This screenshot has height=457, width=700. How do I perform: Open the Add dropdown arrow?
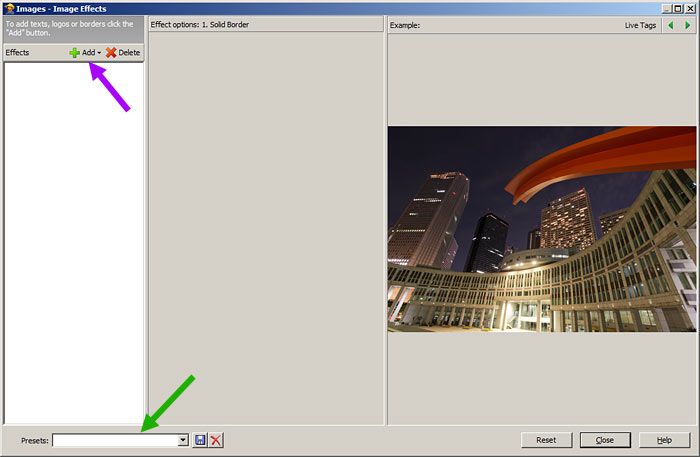click(x=99, y=53)
